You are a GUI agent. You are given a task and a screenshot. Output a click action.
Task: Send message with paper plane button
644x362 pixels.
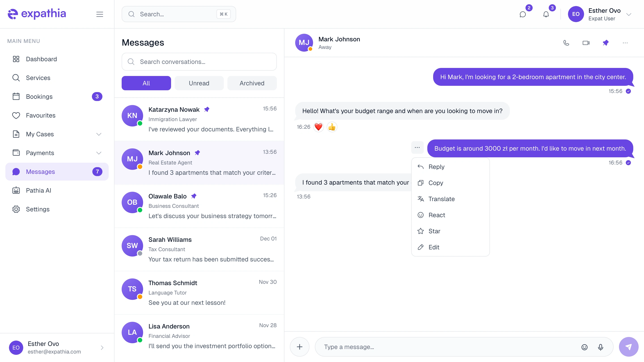(x=629, y=347)
